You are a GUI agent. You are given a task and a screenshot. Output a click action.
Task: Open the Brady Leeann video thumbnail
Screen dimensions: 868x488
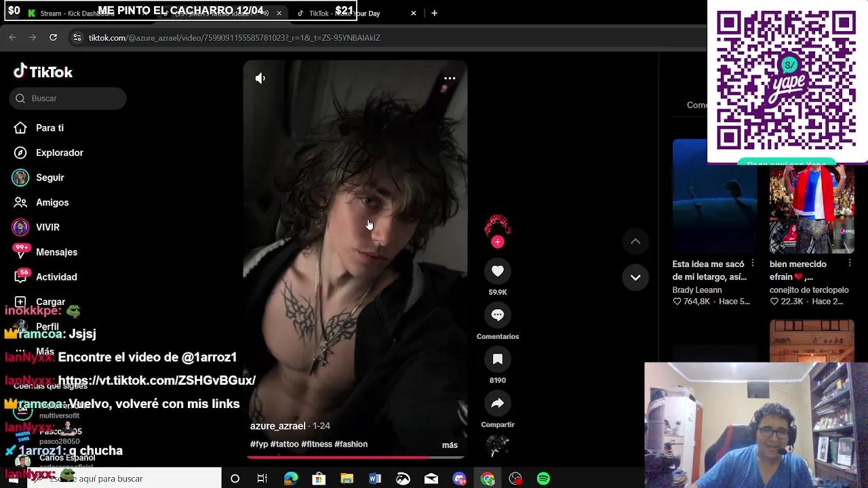click(714, 197)
